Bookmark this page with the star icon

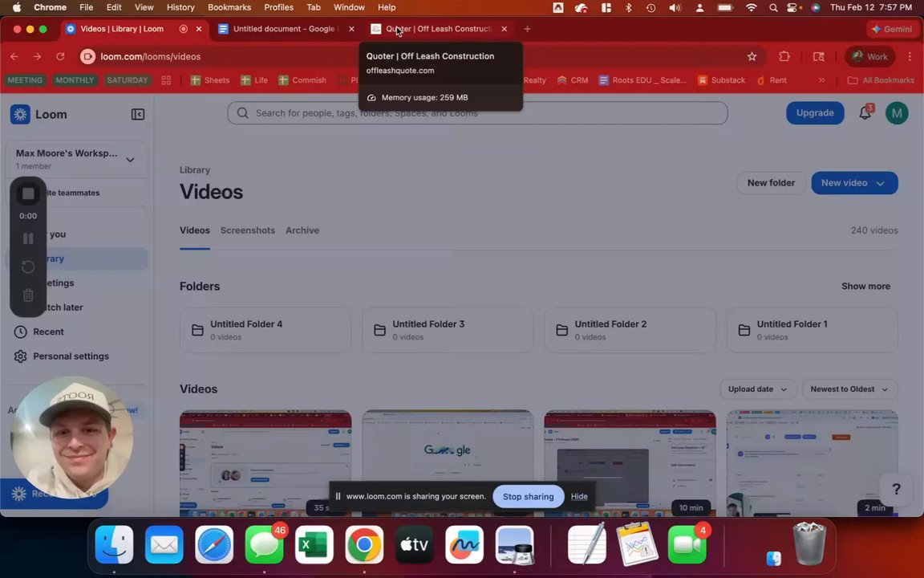[752, 57]
